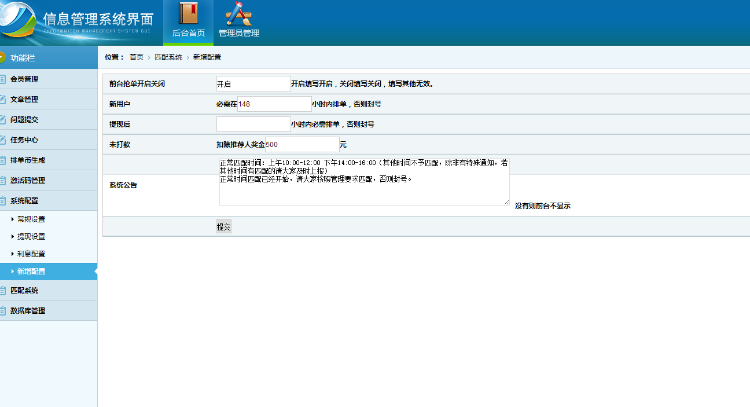Click inside the 系统公告 text area

click(x=364, y=181)
